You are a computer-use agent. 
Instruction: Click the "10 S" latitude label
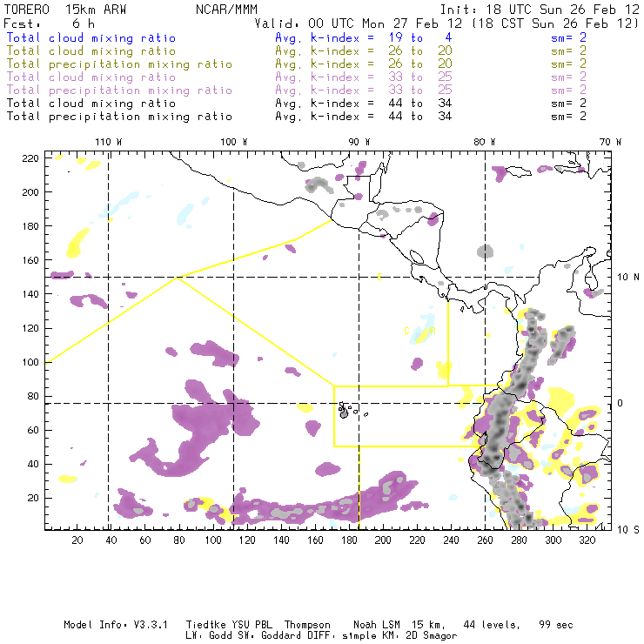[628, 530]
